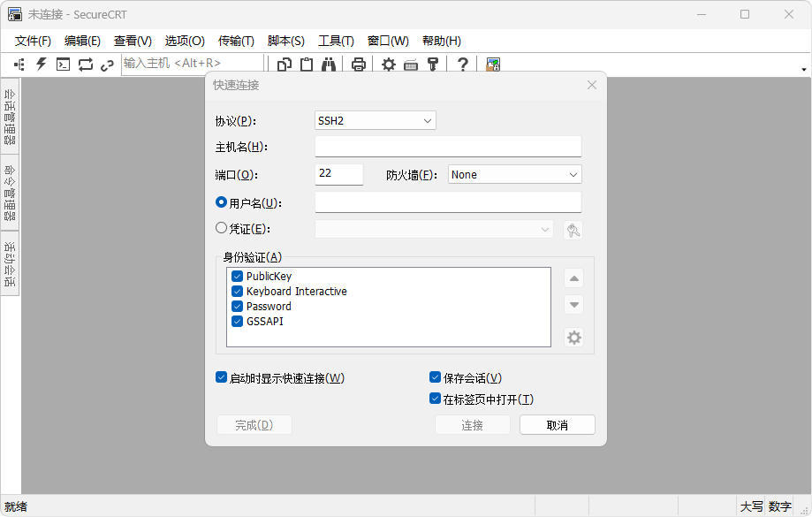Click the Print toolbar icon
Screen dimensions: 812x517
tap(359, 64)
